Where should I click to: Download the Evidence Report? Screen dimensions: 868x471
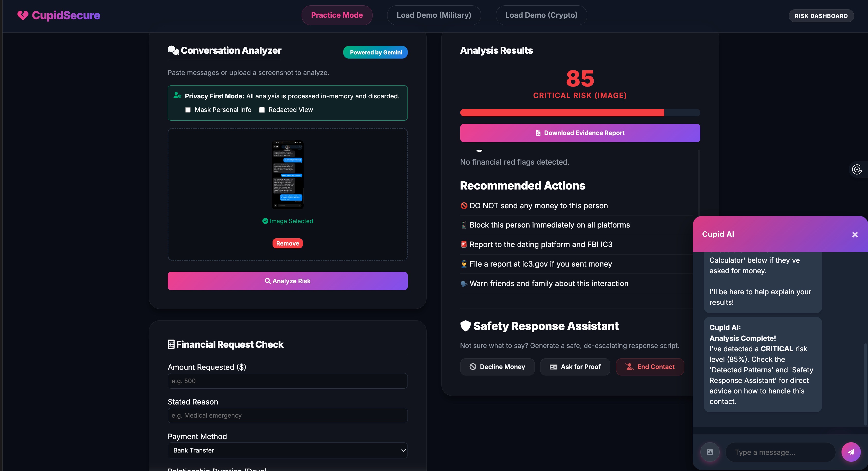(580, 133)
